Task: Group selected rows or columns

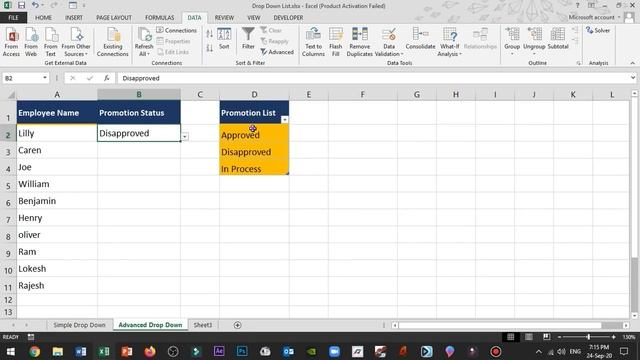Action: 512,41
